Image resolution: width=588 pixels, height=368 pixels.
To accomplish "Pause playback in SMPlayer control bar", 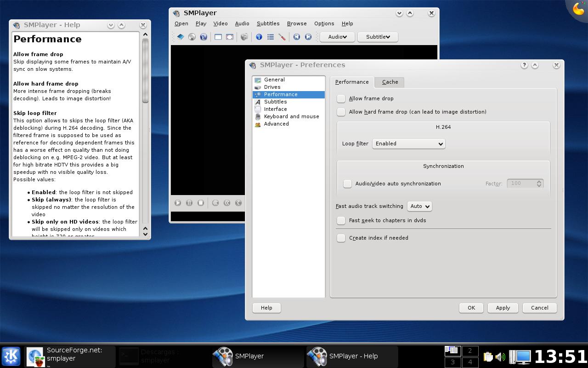I will tap(189, 202).
